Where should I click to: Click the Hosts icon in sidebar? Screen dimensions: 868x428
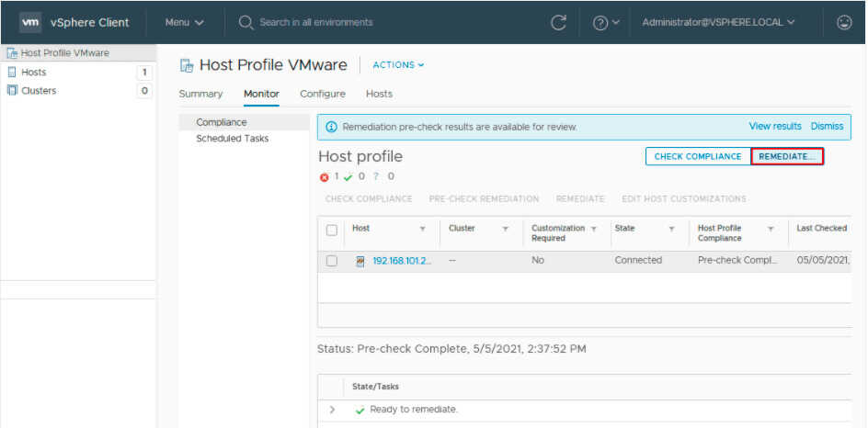12,72
